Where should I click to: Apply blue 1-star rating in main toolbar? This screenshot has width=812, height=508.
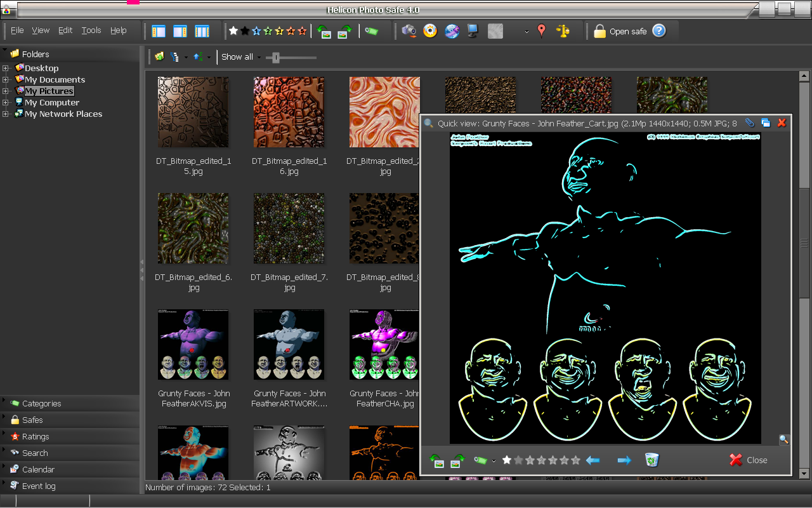pos(256,30)
